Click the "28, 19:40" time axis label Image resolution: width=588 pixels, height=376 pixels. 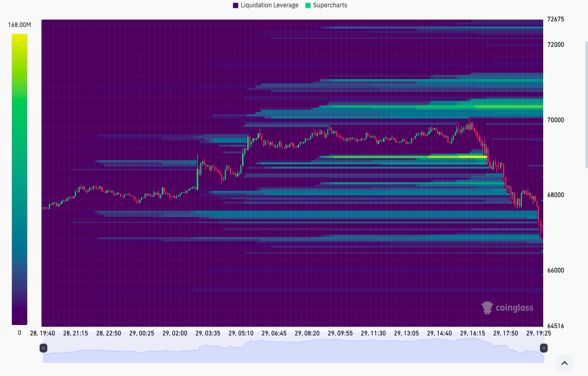coord(43,333)
